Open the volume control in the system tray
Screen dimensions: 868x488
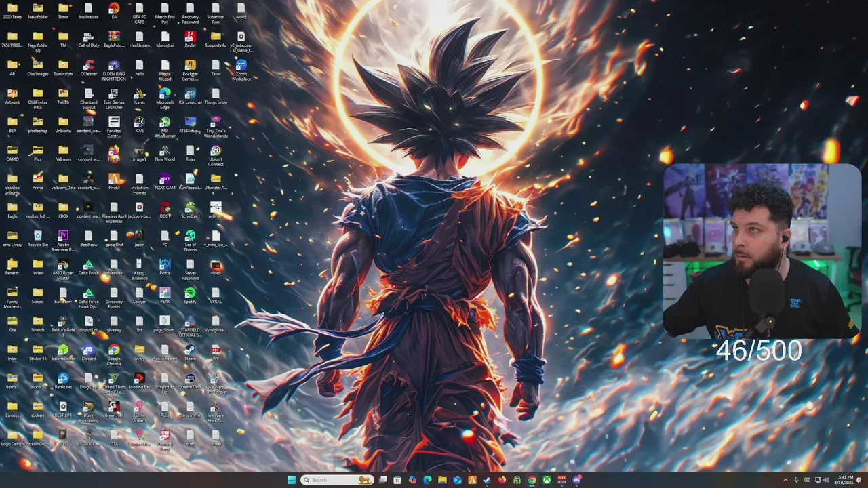pos(826,480)
